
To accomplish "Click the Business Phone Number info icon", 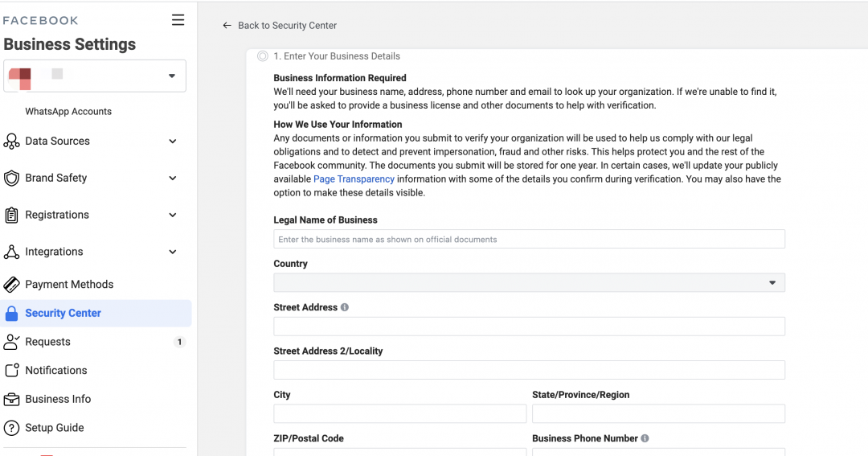I will point(645,438).
